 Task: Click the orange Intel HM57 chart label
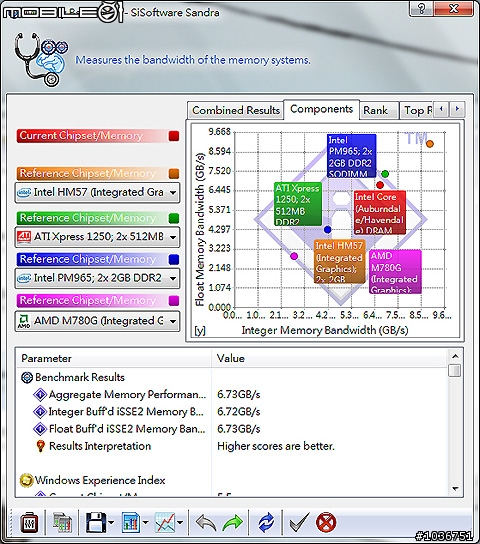point(340,262)
